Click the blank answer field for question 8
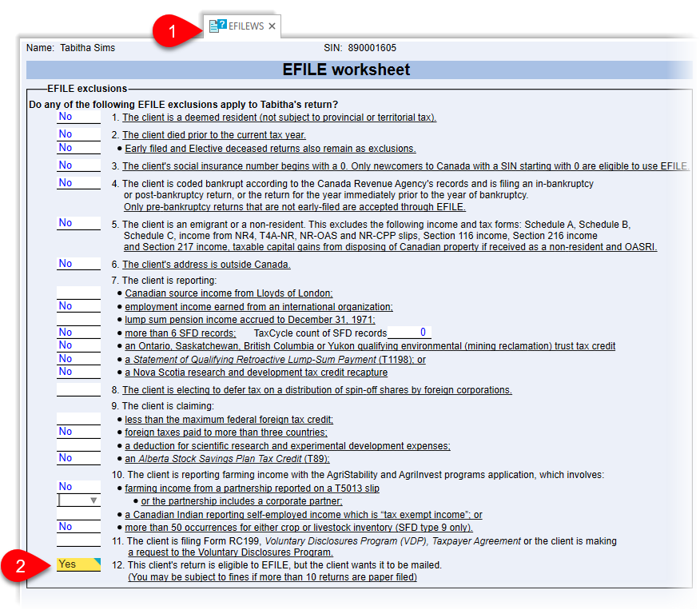 point(78,389)
